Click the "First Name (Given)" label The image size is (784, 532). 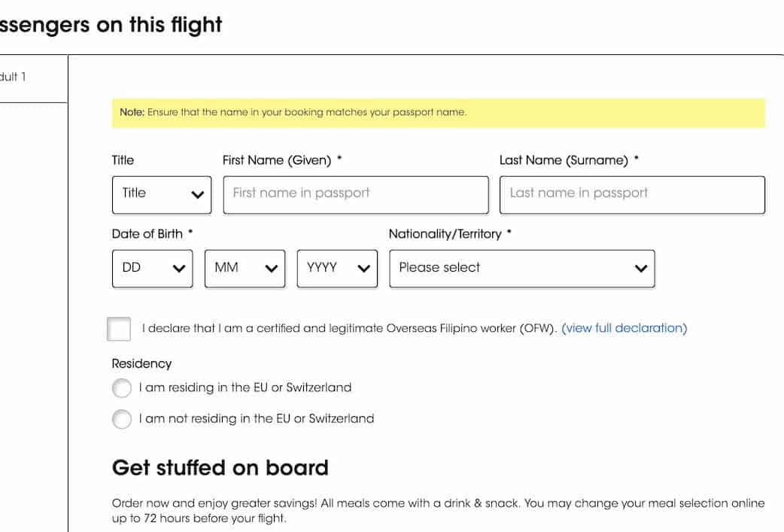(277, 160)
